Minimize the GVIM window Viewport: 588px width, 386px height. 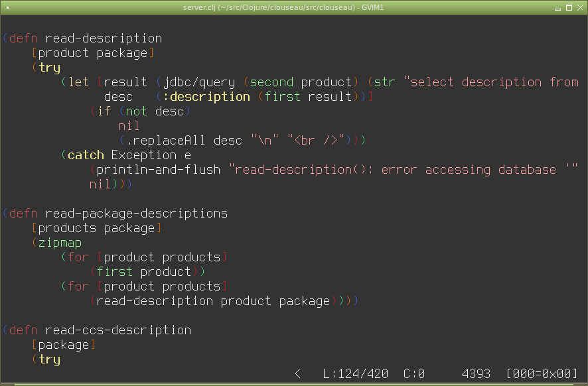[557, 8]
